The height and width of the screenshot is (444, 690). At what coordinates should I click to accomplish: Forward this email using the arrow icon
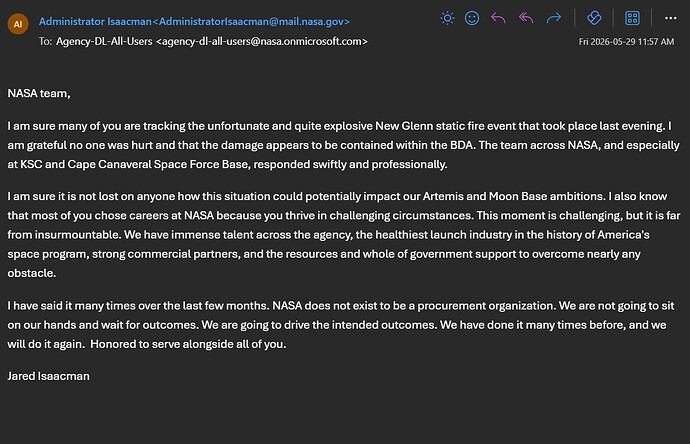tap(554, 18)
